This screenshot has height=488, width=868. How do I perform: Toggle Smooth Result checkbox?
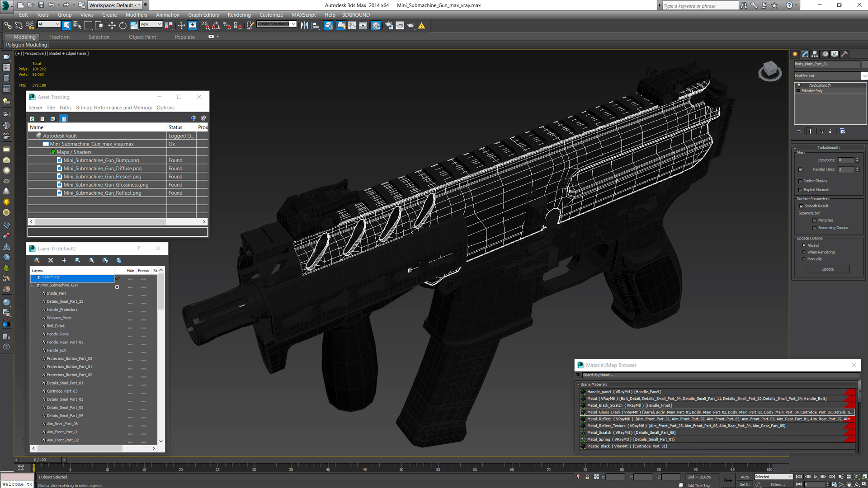801,206
